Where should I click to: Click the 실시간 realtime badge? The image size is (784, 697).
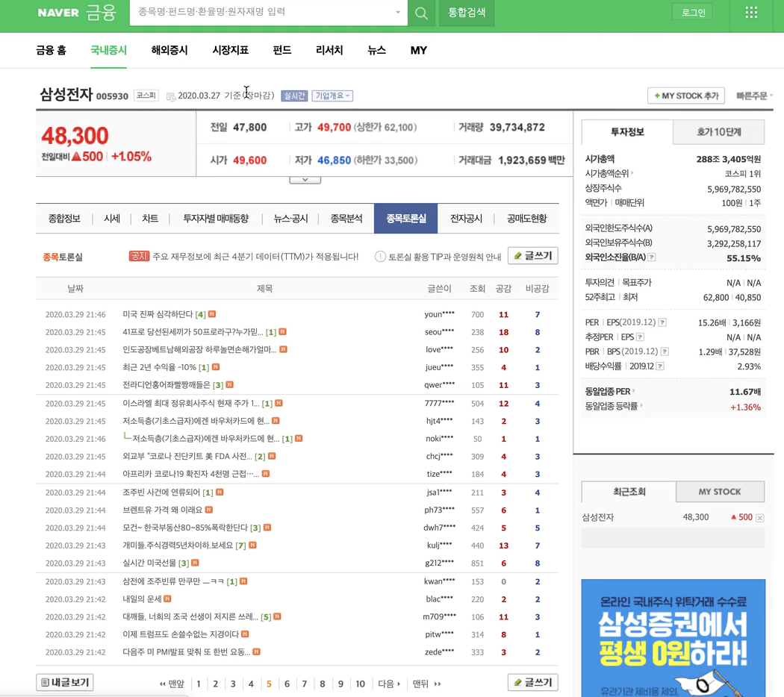point(294,96)
